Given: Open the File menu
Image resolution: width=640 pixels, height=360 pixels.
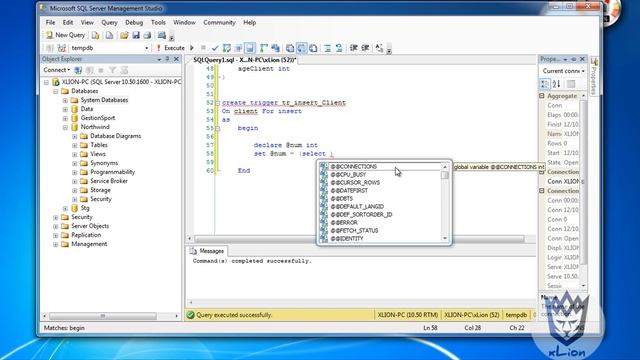Looking at the screenshot, I should click(50, 22).
